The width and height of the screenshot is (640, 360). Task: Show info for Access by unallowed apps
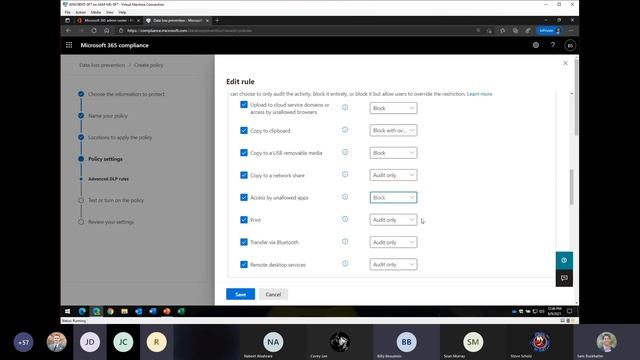(345, 197)
